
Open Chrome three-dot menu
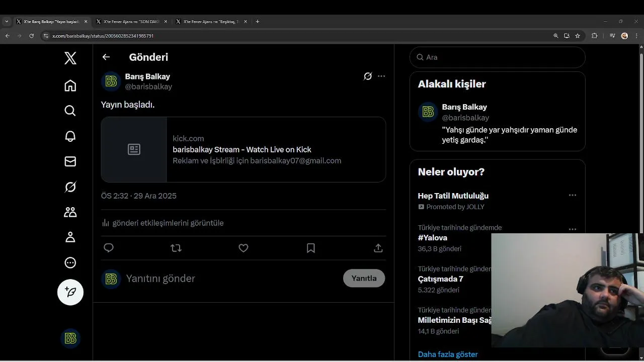pos(637,36)
